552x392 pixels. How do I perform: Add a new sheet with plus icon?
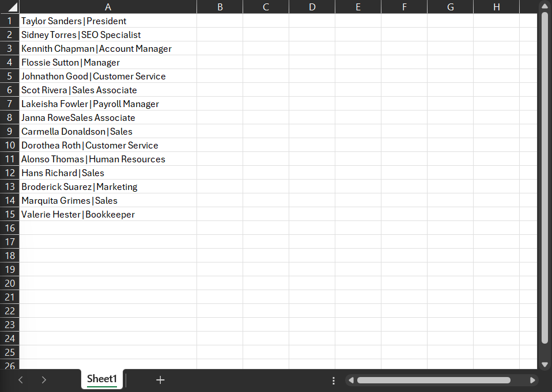[160, 380]
